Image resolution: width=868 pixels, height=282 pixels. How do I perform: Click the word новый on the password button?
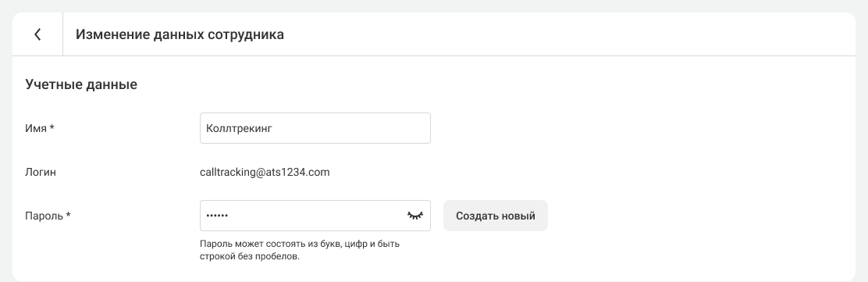(x=518, y=216)
